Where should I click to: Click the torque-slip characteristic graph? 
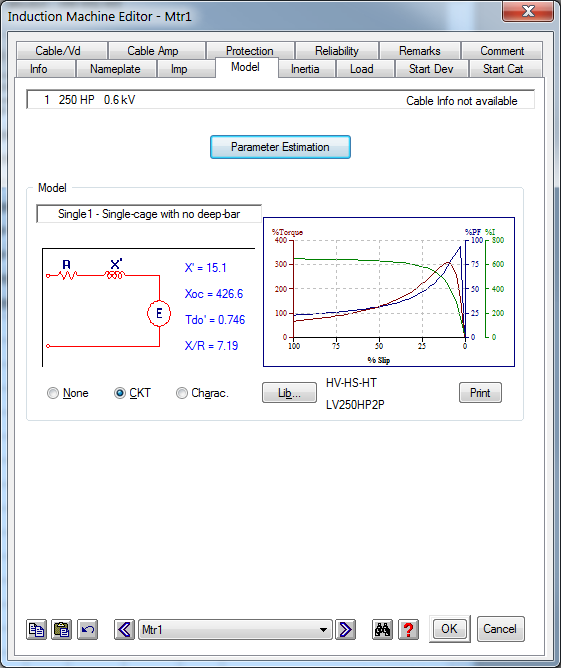tap(389, 292)
